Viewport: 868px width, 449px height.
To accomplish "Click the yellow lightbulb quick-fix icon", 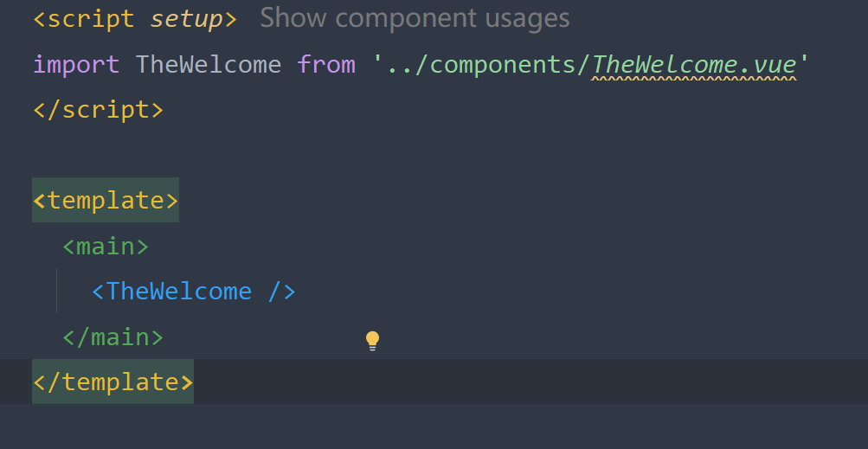I will (372, 341).
